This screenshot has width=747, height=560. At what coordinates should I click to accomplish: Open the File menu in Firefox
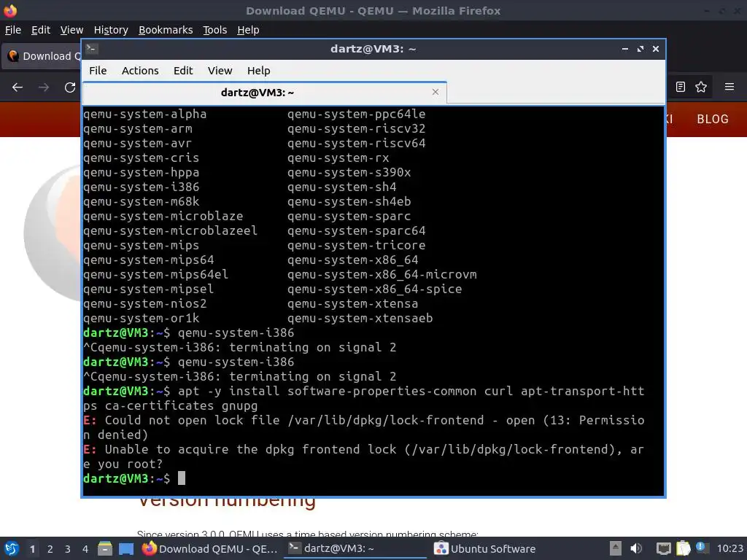click(x=13, y=30)
